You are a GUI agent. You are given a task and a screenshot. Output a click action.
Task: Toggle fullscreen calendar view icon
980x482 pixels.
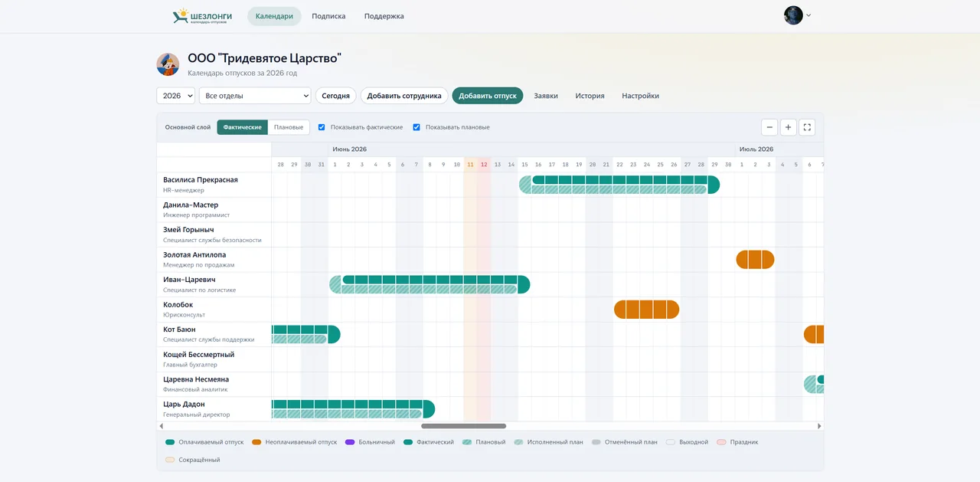click(807, 127)
